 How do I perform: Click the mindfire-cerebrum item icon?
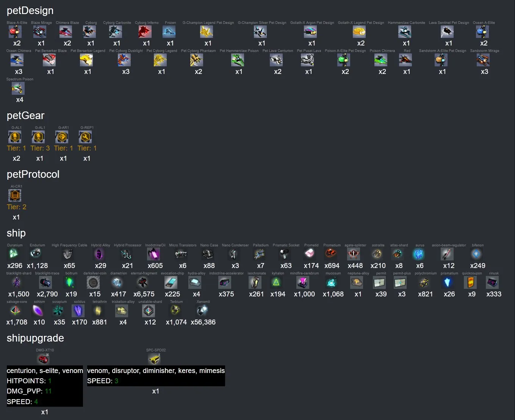303,282
